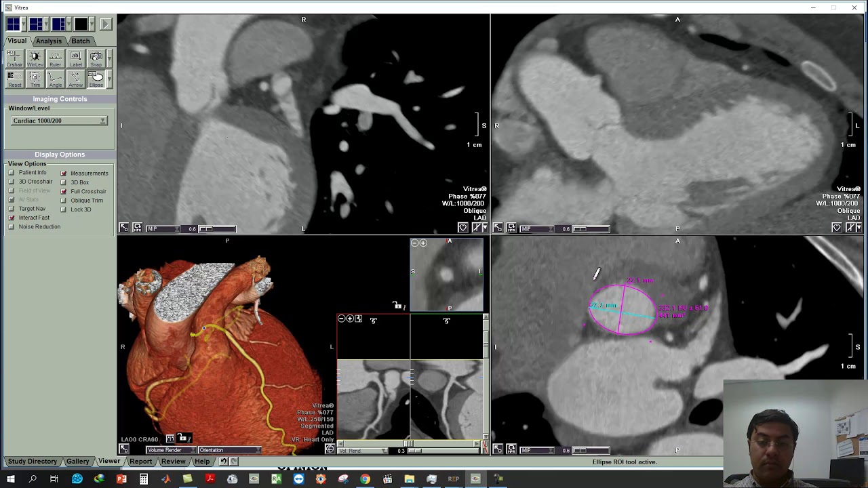Image resolution: width=868 pixels, height=488 pixels.
Task: Select the Window/Level (WinLev) tool
Action: click(35, 59)
